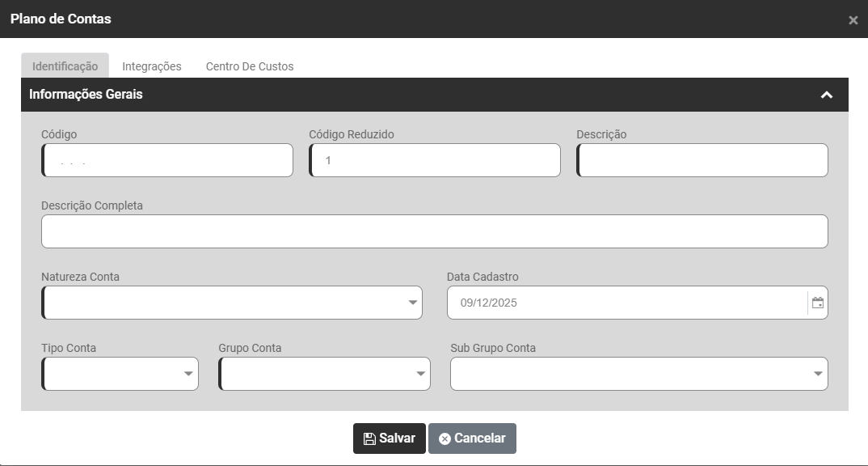The width and height of the screenshot is (868, 466).
Task: Click the Cancelar button
Action: [472, 438]
